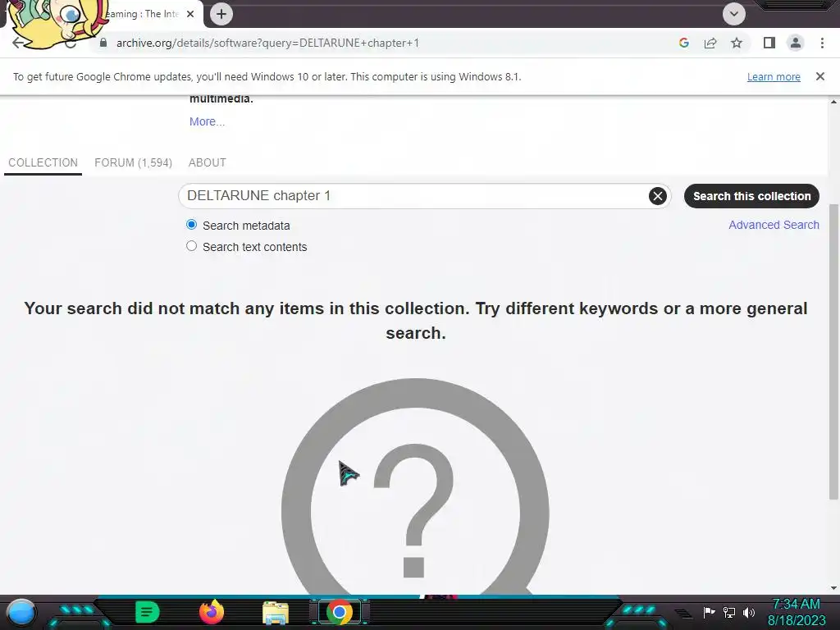Open Learn more link in update banner

(x=774, y=76)
